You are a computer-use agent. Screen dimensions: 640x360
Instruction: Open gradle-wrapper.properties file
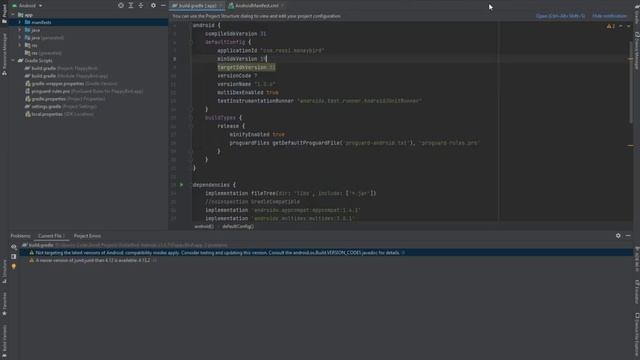tap(71, 84)
